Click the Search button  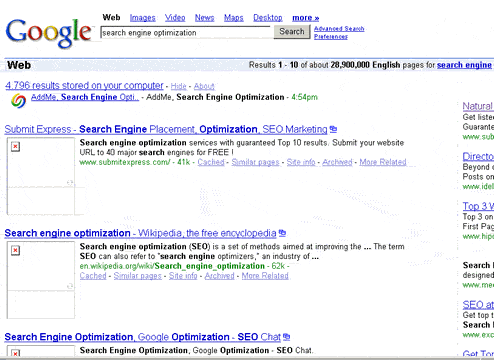292,32
